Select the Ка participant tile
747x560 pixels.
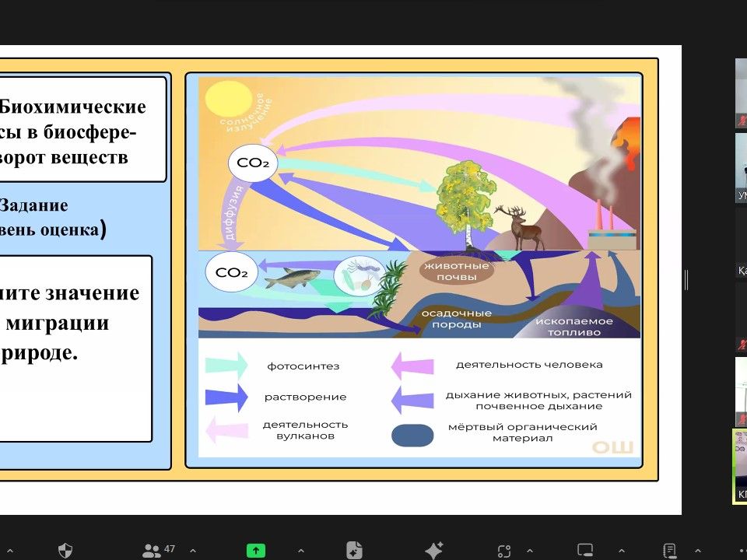(x=740, y=243)
